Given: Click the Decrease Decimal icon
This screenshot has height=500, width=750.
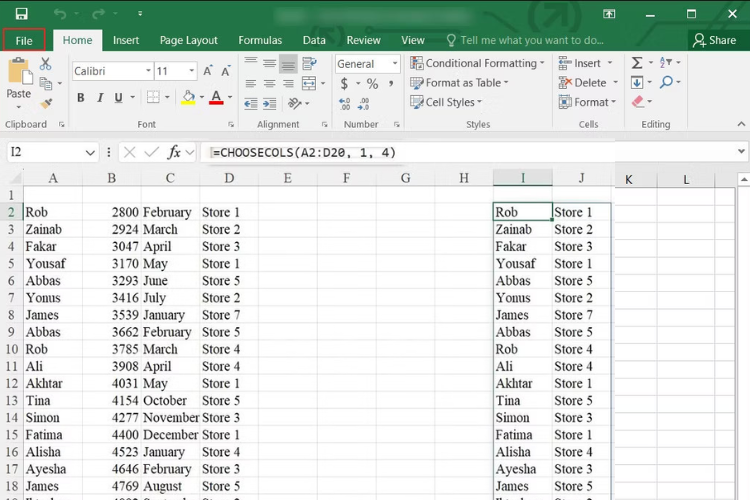Looking at the screenshot, I should (x=363, y=103).
